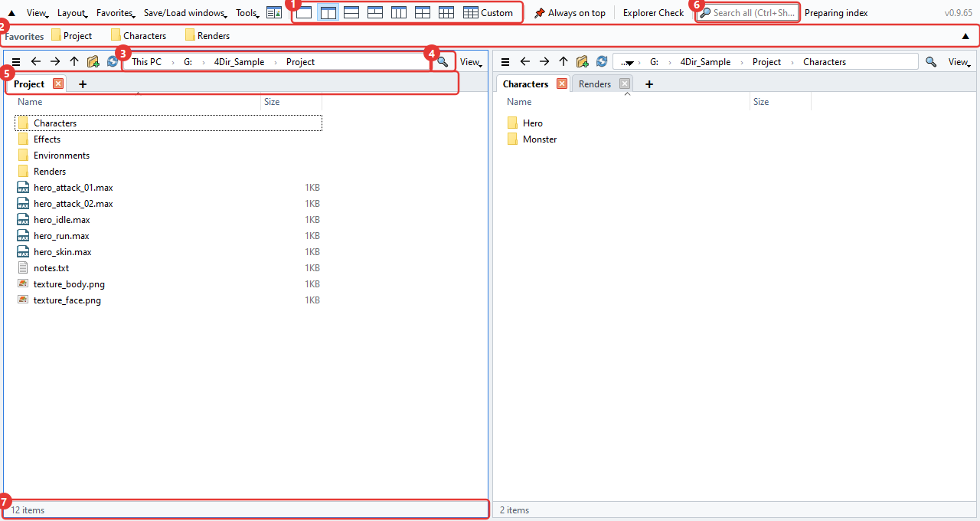
Task: Create new folder in the right pane
Action: (583, 62)
